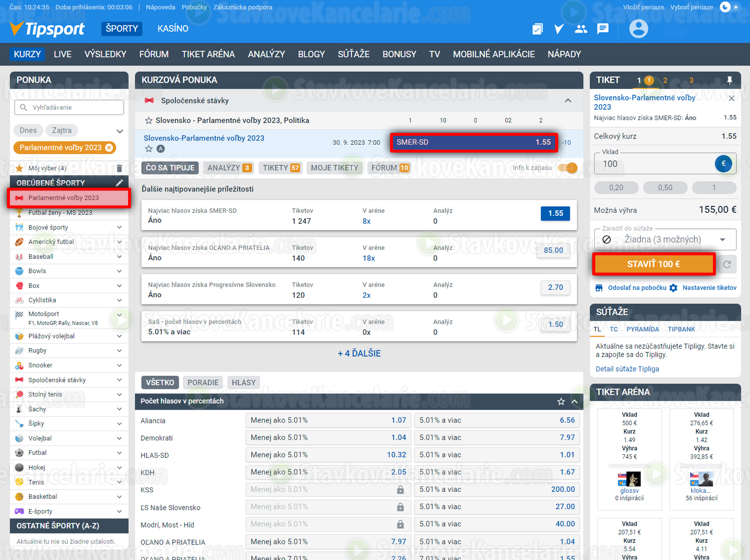
Task: Pin the ticket panel with the pin icon
Action: 730,80
